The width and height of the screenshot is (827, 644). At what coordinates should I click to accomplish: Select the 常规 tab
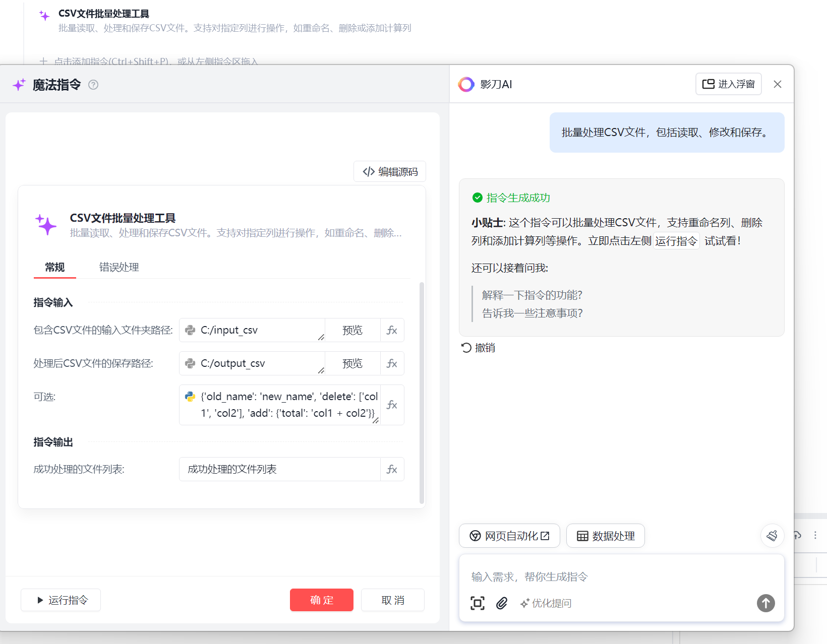pyautogui.click(x=54, y=267)
